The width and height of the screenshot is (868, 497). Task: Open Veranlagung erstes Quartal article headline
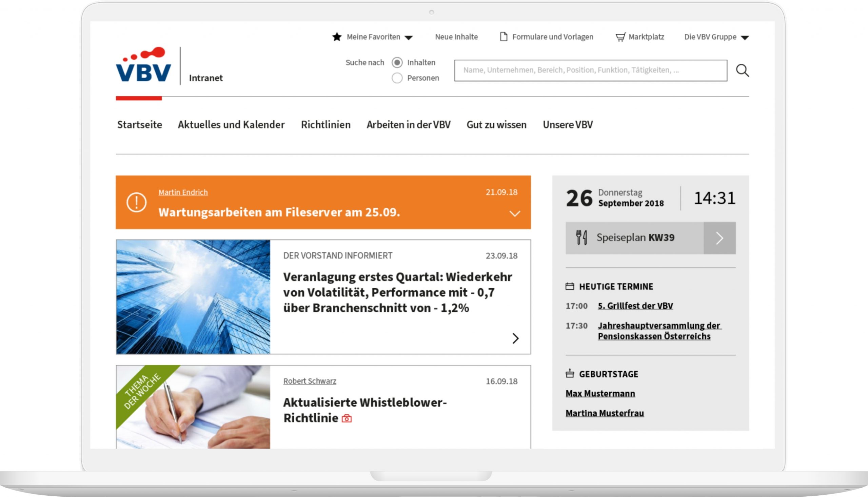point(398,292)
